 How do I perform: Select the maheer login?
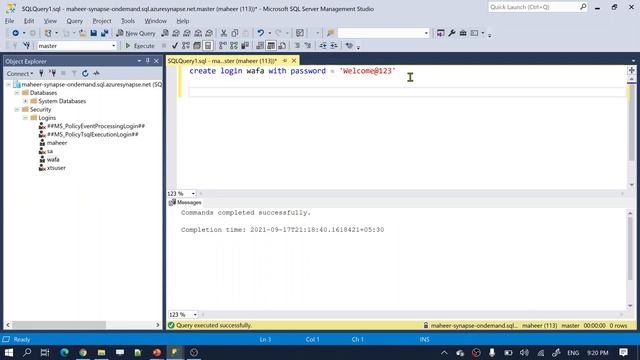click(57, 143)
